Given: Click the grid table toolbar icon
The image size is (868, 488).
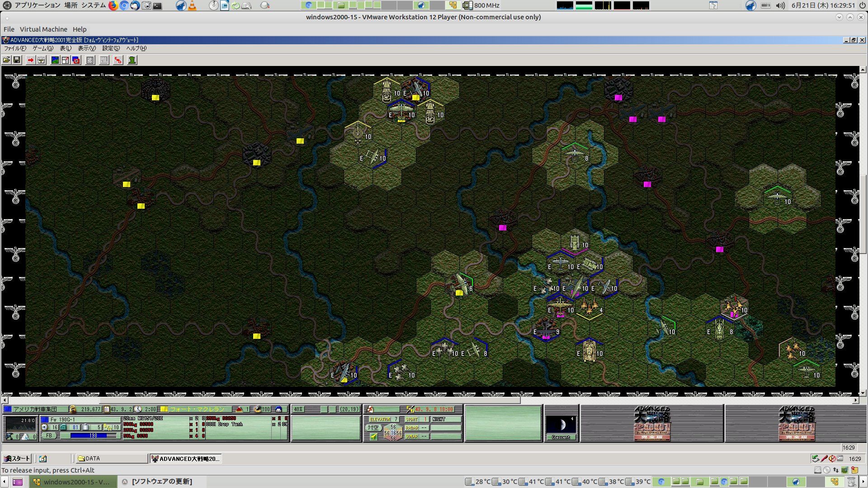Looking at the screenshot, I should tap(90, 60).
